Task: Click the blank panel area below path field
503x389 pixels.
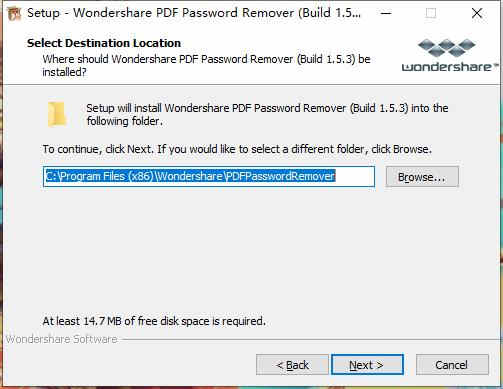Action: click(250, 250)
